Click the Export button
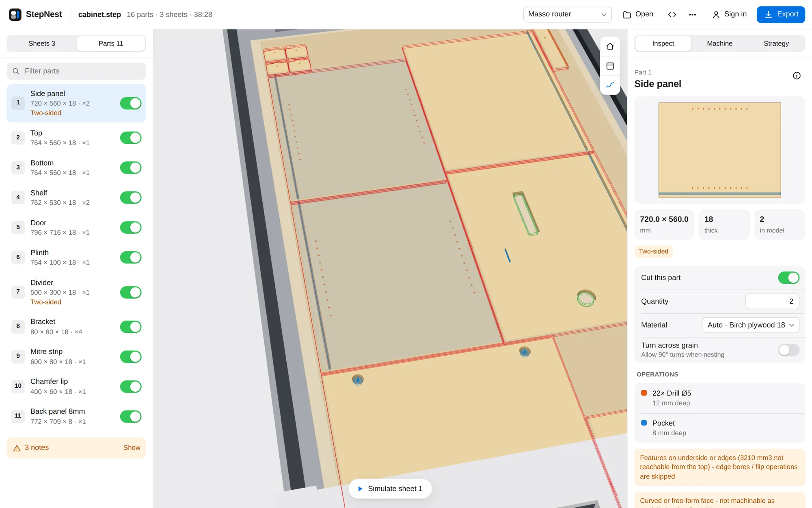This screenshot has height=508, width=812. coord(781,15)
